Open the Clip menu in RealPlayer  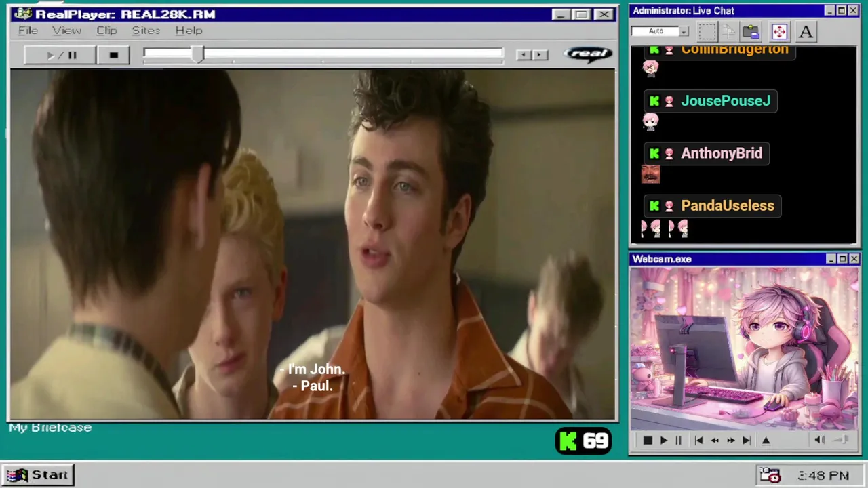point(106,30)
